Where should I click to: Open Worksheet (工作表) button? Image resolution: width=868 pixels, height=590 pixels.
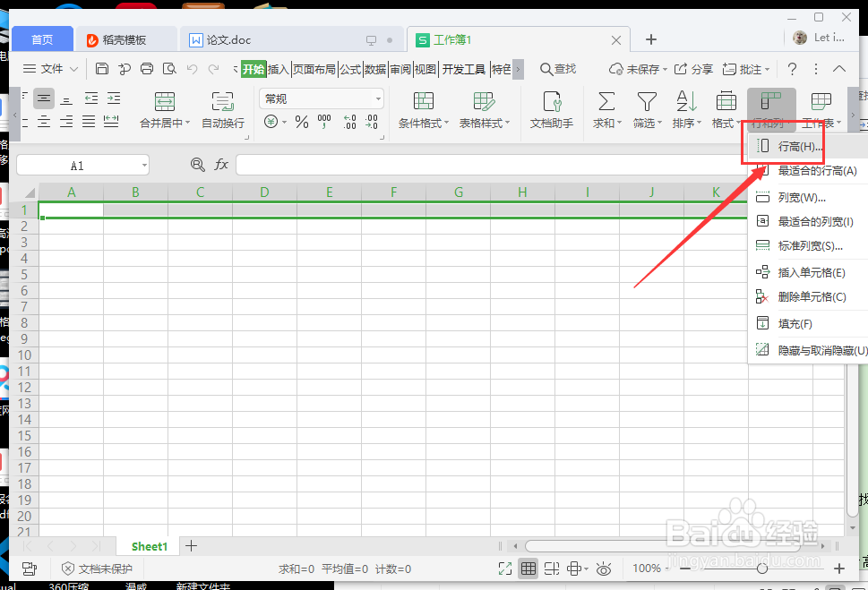pyautogui.click(x=821, y=110)
